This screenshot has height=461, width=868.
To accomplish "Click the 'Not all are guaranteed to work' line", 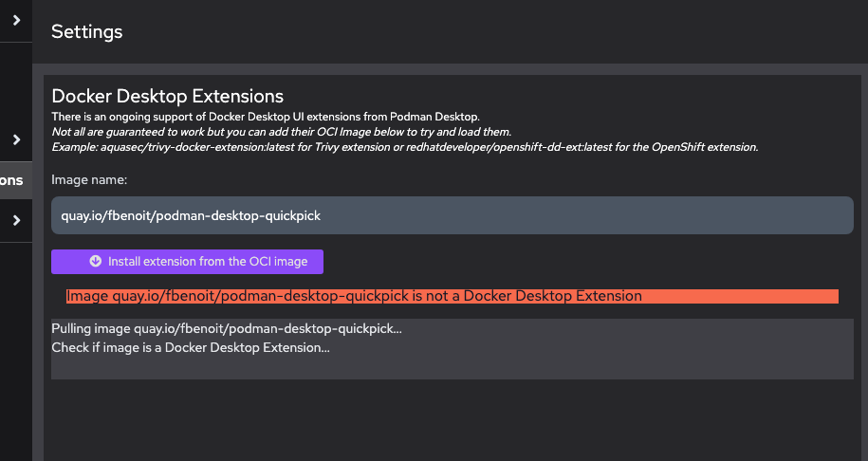I will (x=281, y=132).
